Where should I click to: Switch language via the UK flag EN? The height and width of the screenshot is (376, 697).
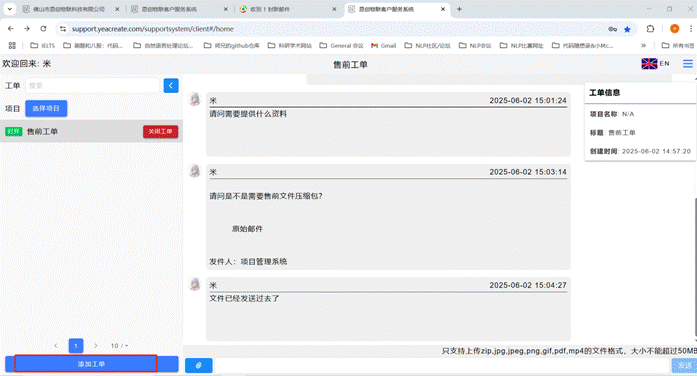pyautogui.click(x=655, y=64)
